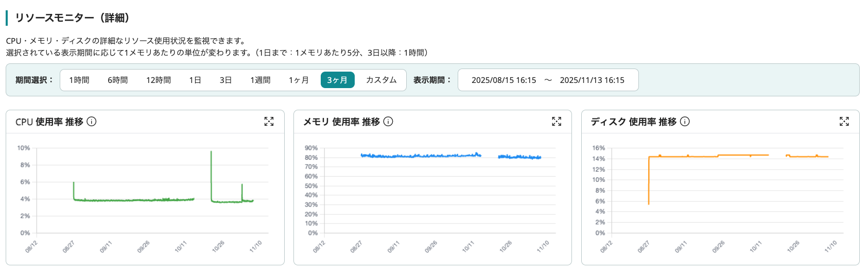Click the blue memory usage line
The image size is (868, 271).
(422, 156)
